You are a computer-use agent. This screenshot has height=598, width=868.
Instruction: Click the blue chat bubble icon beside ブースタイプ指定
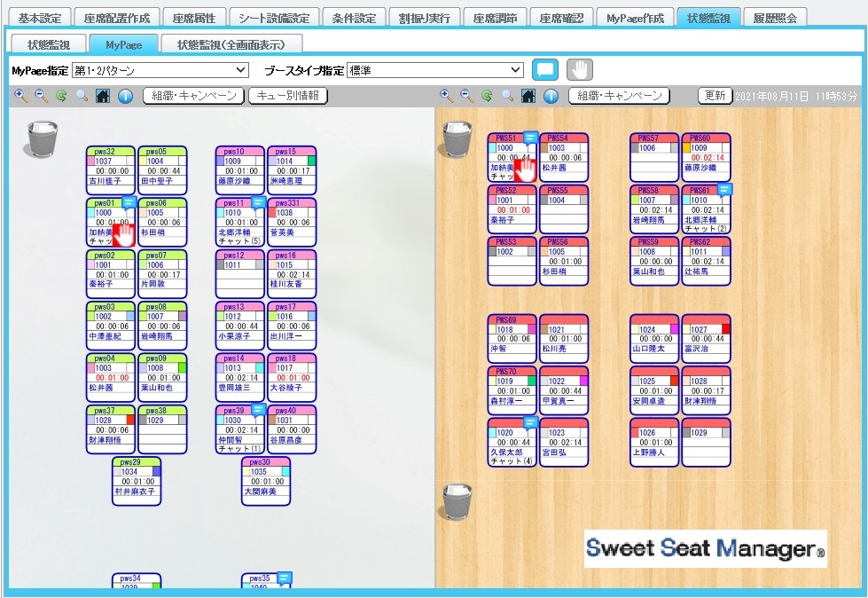tap(546, 68)
